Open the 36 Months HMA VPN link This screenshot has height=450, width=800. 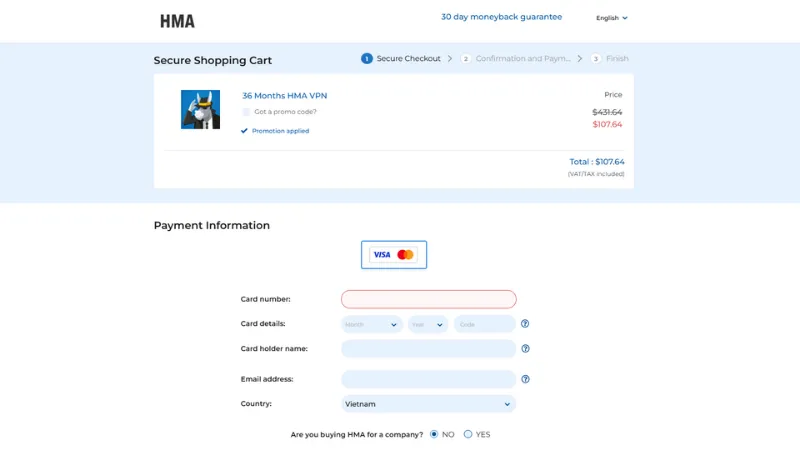[x=285, y=95]
